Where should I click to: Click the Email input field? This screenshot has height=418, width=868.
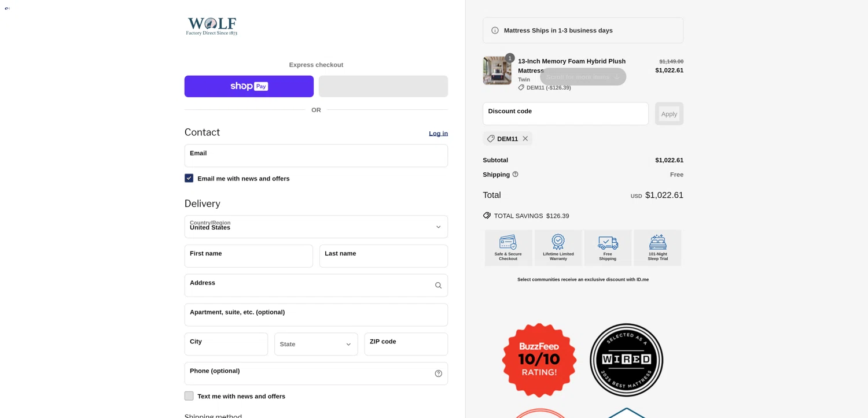pyautogui.click(x=316, y=156)
